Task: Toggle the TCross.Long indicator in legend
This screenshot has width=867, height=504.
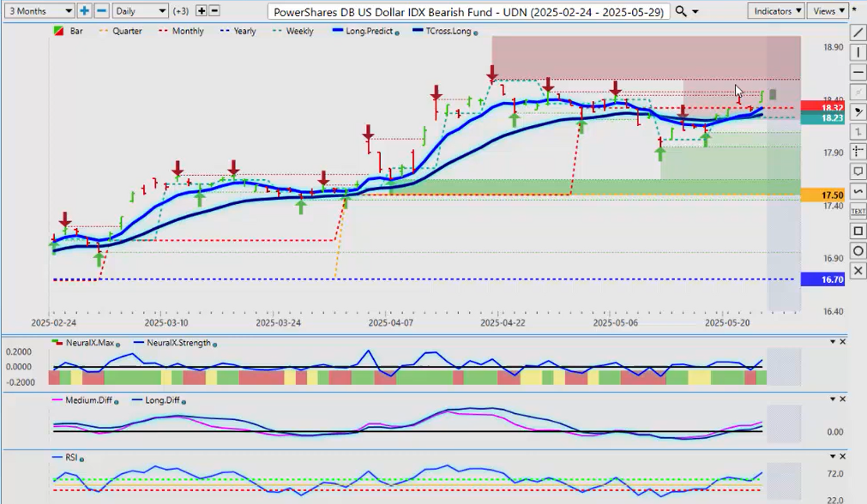Action: tap(444, 31)
